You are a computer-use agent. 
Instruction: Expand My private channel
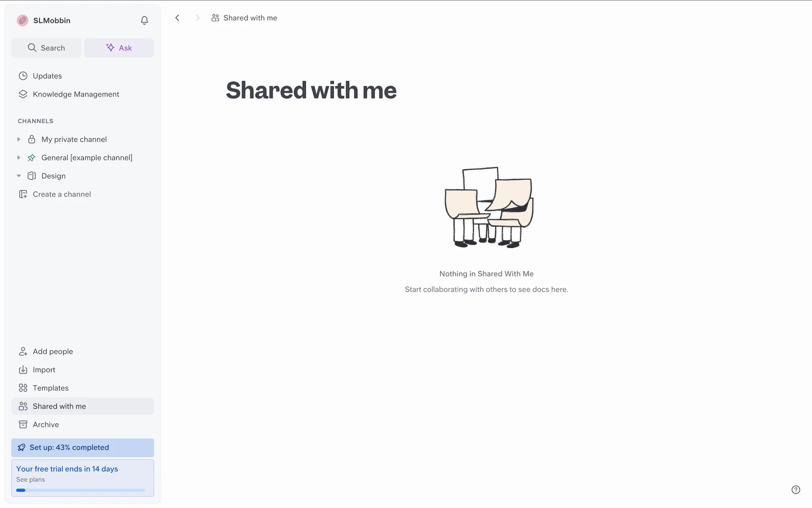[19, 139]
